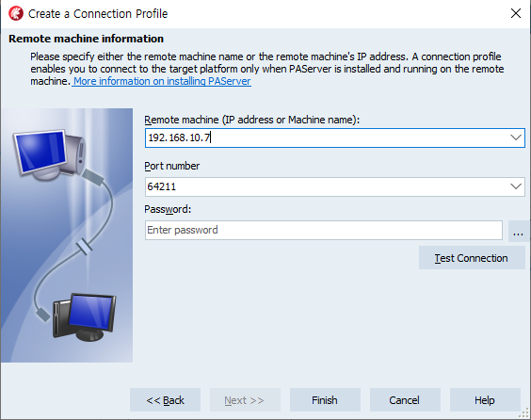The width and height of the screenshot is (531, 420).
Task: Click the 'Remote machine (IP address or Machine name):' label
Action: [x=252, y=120]
